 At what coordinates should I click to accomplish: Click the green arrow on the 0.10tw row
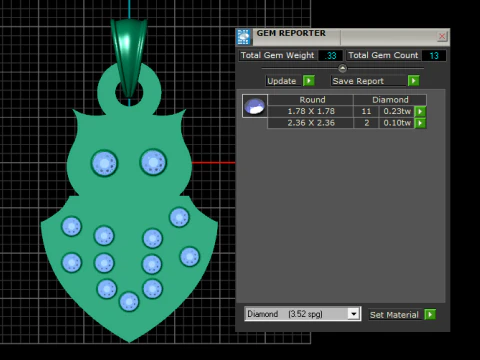(420, 123)
